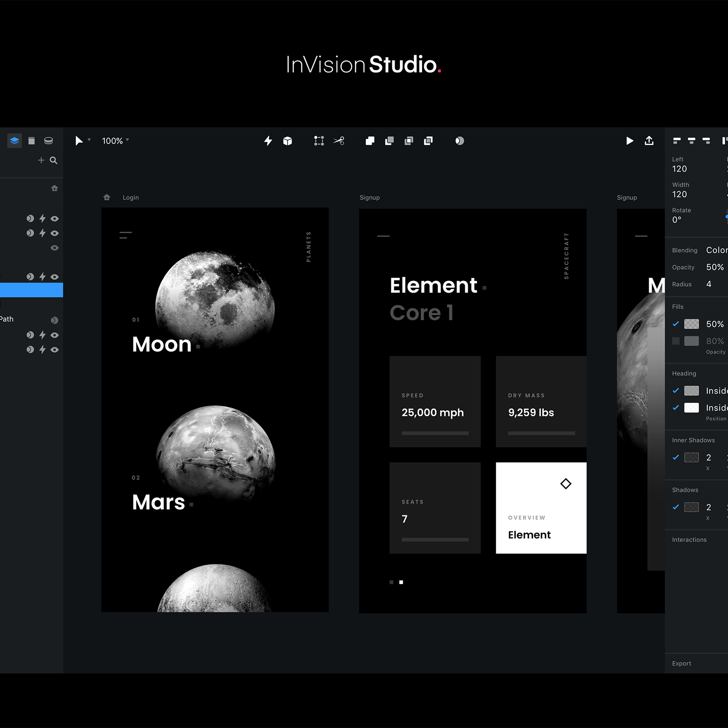This screenshot has height=728, width=728.
Task: Expand the Export section
Action: coord(681,663)
